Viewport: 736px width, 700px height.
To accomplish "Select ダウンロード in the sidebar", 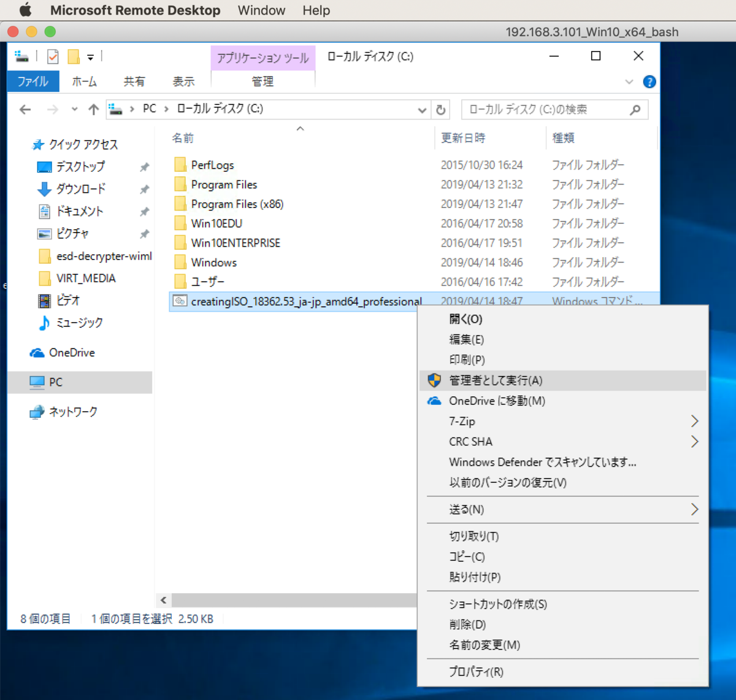I will 80,189.
